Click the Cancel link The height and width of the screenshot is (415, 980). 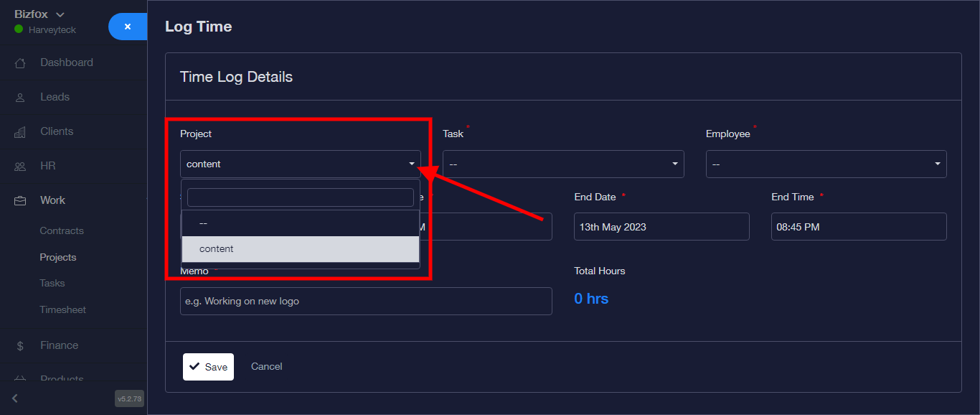(266, 367)
